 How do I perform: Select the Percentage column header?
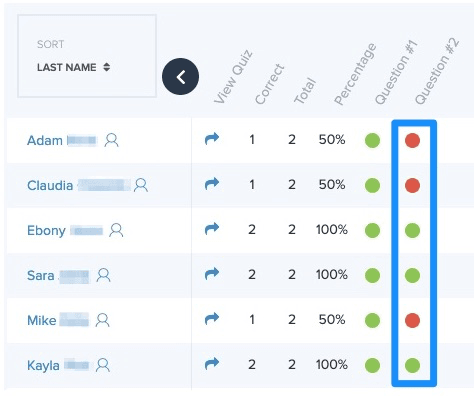(355, 74)
